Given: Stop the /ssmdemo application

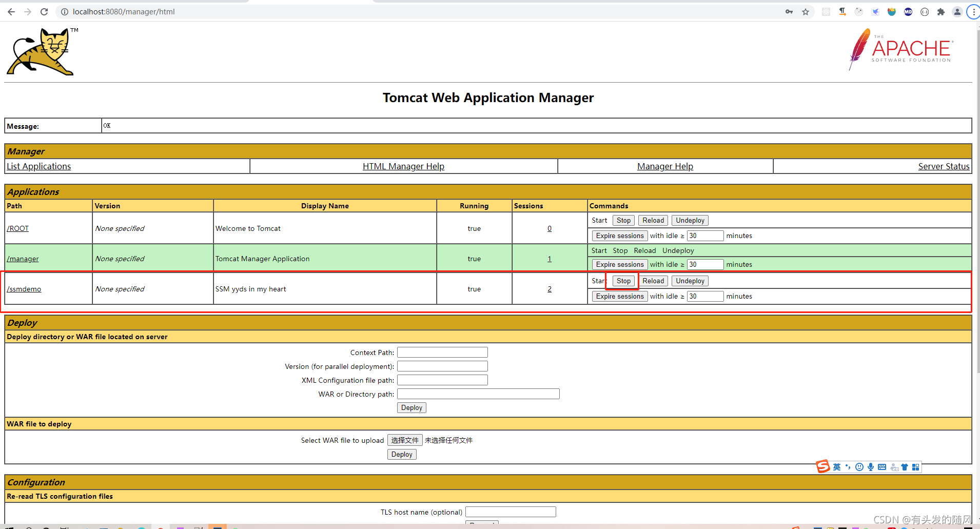Looking at the screenshot, I should point(623,281).
